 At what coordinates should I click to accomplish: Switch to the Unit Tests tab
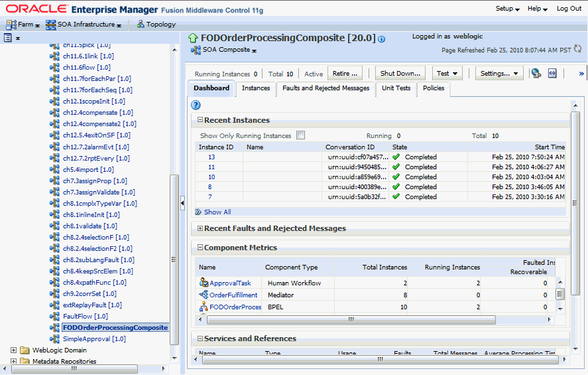[396, 88]
